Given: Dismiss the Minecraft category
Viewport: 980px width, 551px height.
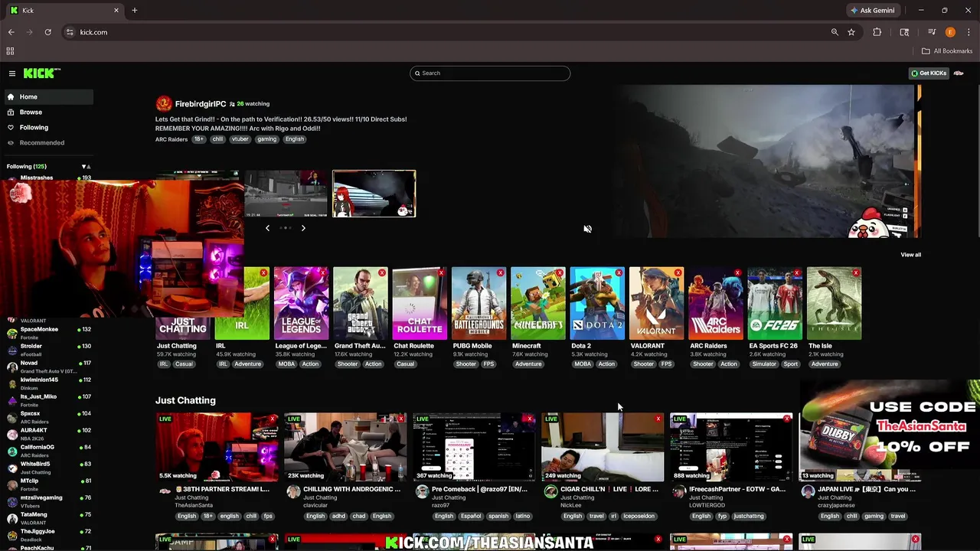Looking at the screenshot, I should pos(560,272).
